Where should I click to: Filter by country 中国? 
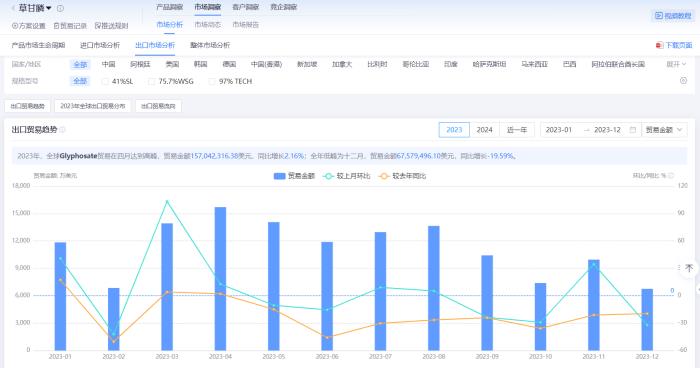pyautogui.click(x=108, y=64)
